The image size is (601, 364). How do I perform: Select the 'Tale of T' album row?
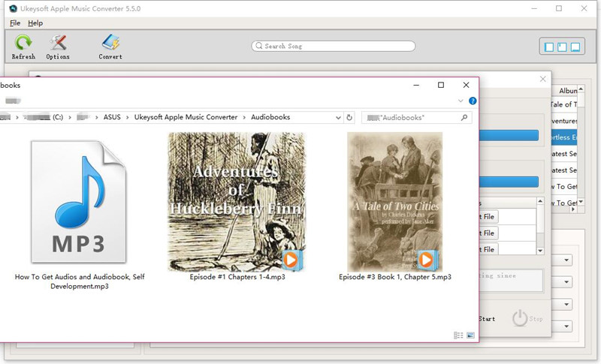click(x=564, y=104)
